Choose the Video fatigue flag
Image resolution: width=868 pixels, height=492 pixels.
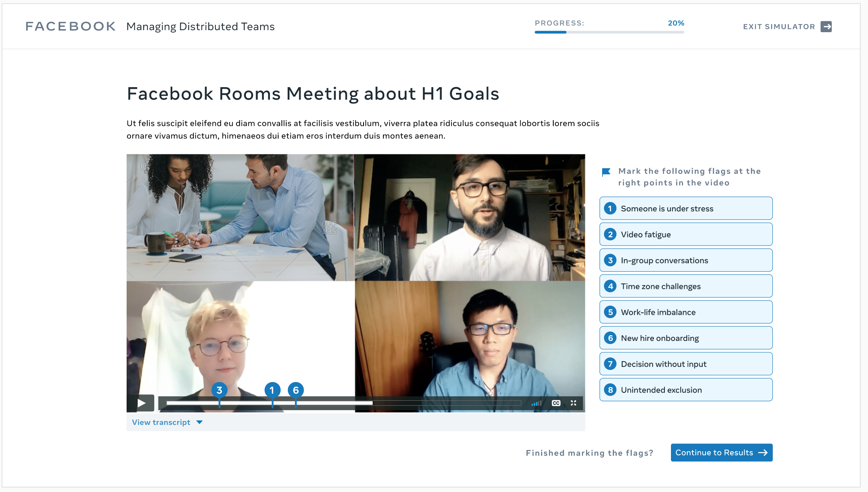(x=686, y=234)
